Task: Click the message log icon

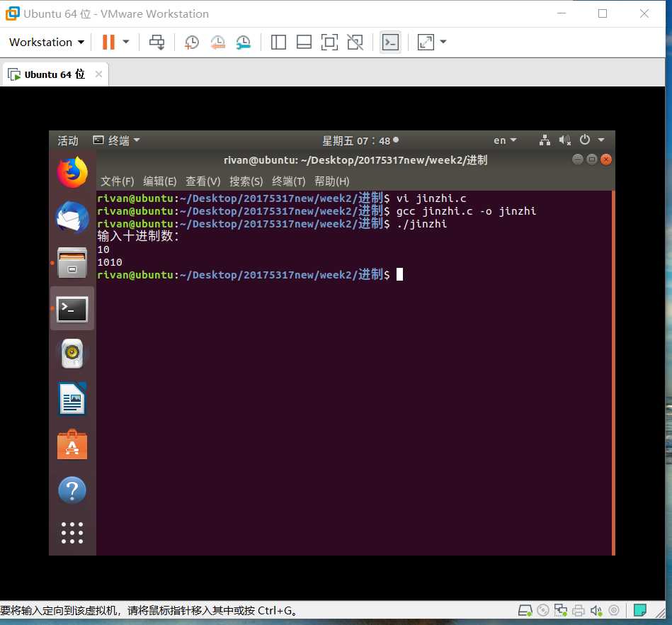Action: click(640, 610)
